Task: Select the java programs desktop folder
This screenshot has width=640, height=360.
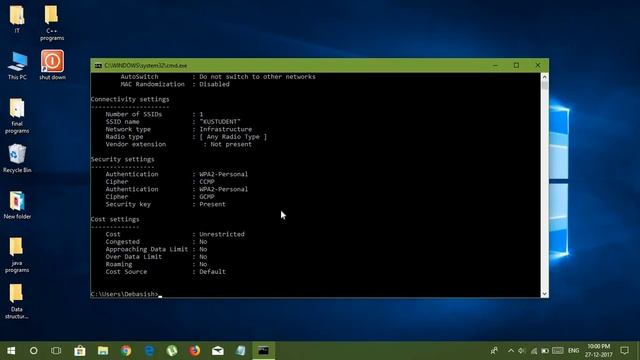Action: 17,255
